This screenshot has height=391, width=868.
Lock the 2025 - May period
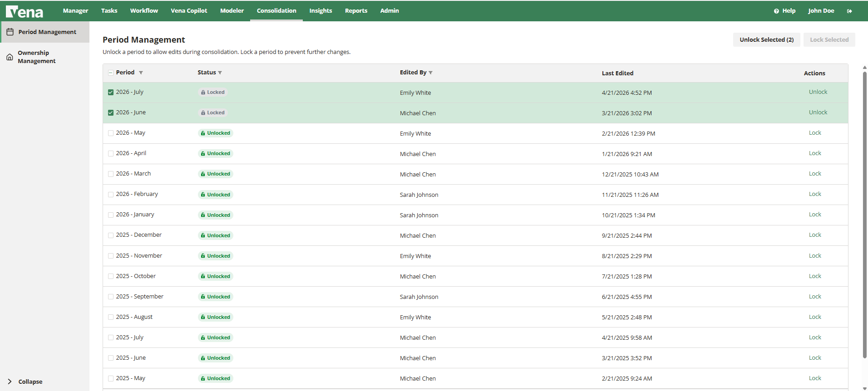(x=815, y=378)
